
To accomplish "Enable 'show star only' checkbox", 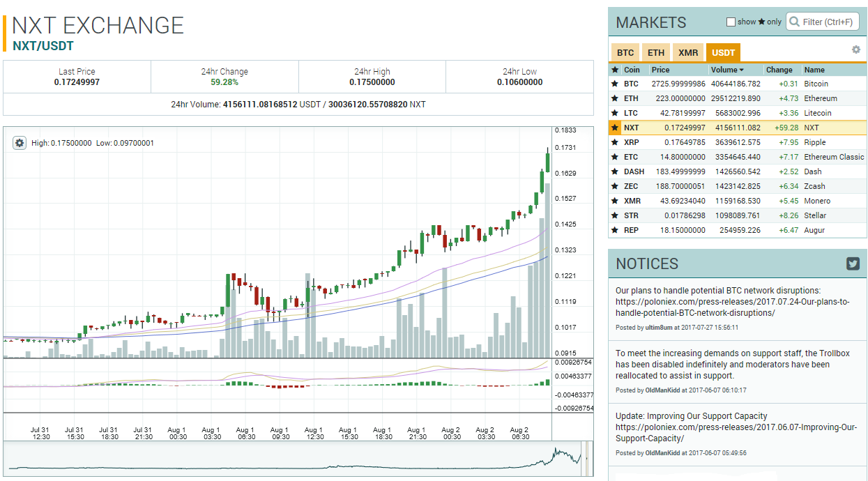I will 731,22.
